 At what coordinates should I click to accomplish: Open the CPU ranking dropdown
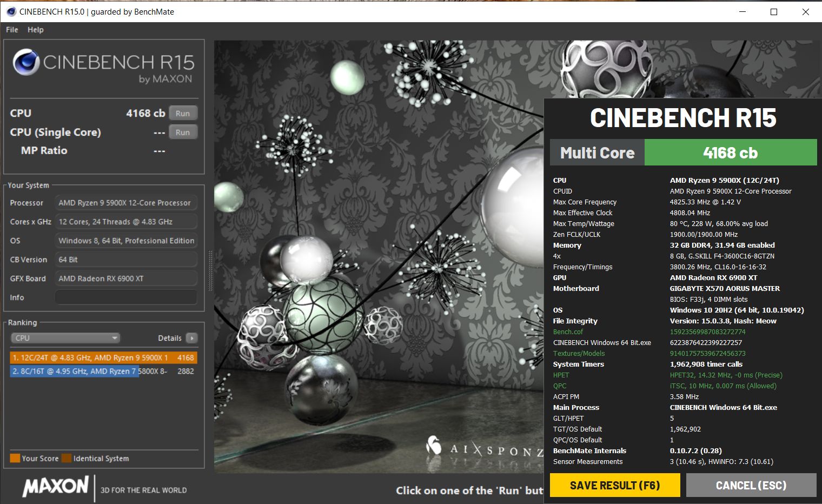65,338
